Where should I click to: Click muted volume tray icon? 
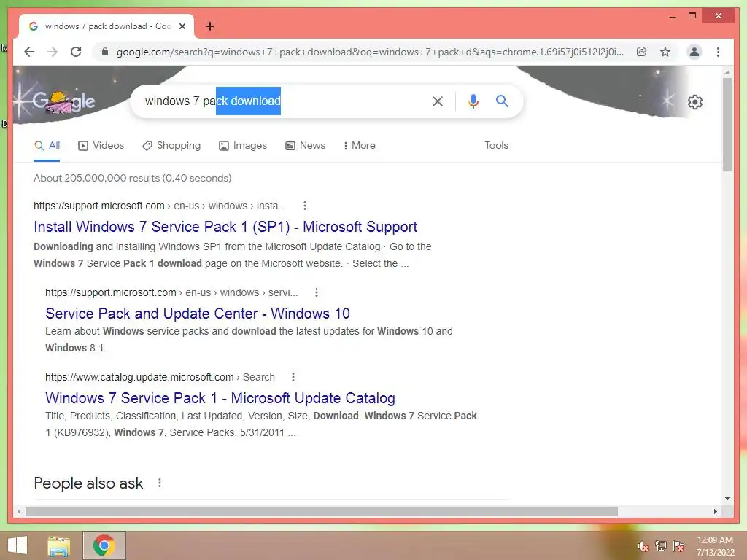pos(643,546)
